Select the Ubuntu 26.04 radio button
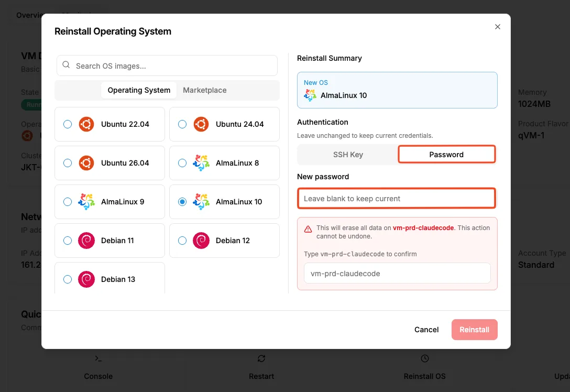The height and width of the screenshot is (392, 570). (x=68, y=163)
